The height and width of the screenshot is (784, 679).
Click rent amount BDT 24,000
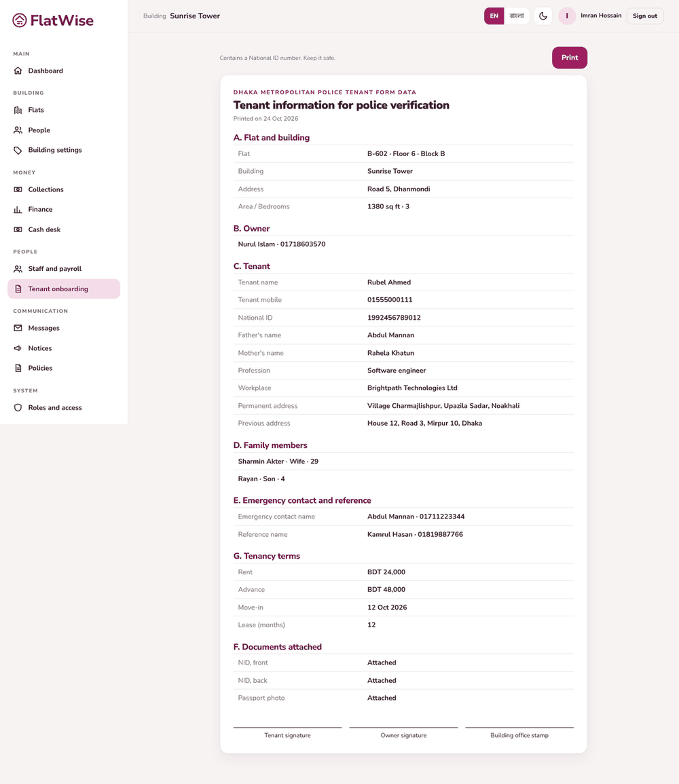[386, 572]
